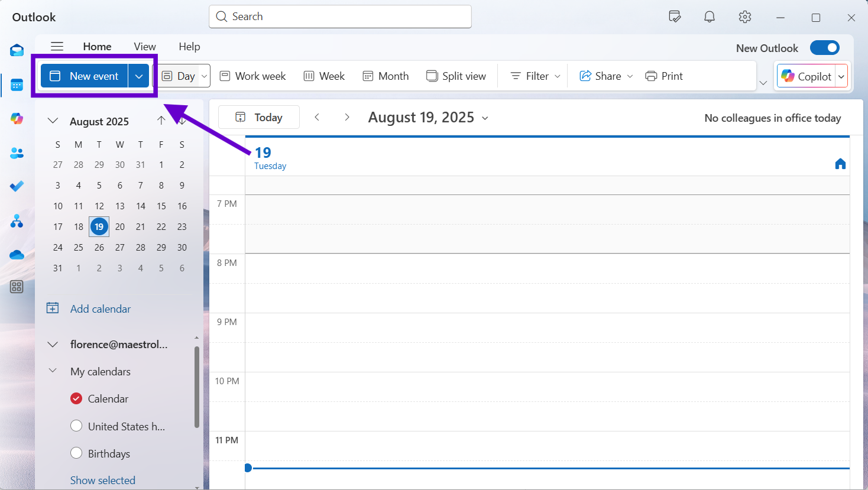Check the United States holidays calendar
This screenshot has width=868, height=490.
click(76, 426)
